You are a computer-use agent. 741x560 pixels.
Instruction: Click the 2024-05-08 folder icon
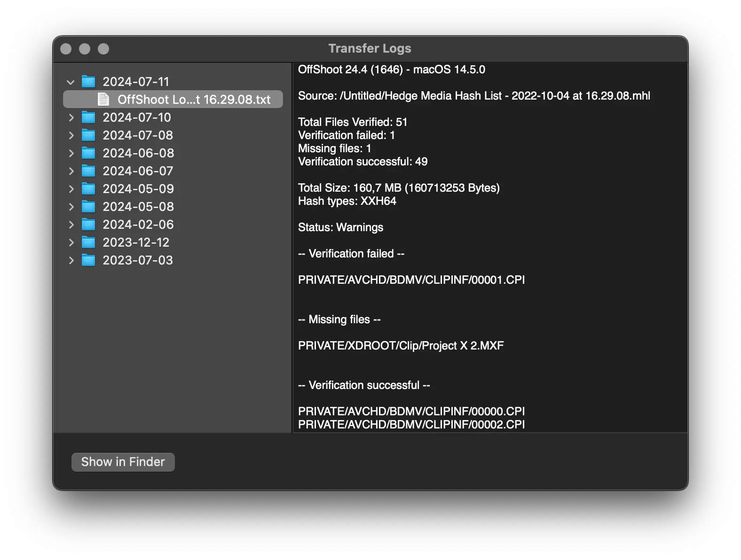(88, 207)
